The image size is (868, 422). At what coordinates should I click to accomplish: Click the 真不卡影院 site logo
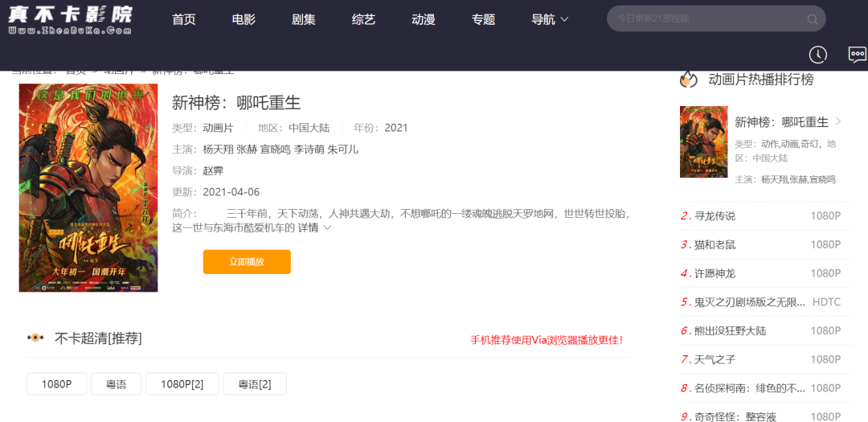[70, 20]
